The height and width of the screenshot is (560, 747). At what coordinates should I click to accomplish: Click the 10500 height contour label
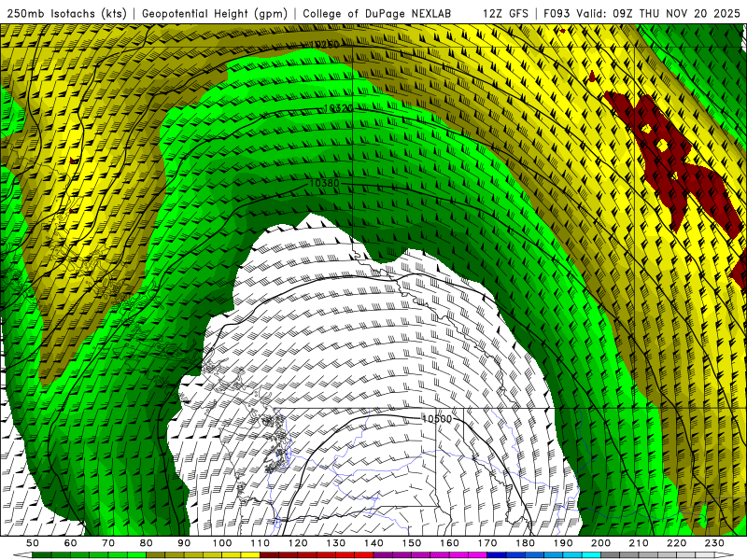[x=437, y=418]
